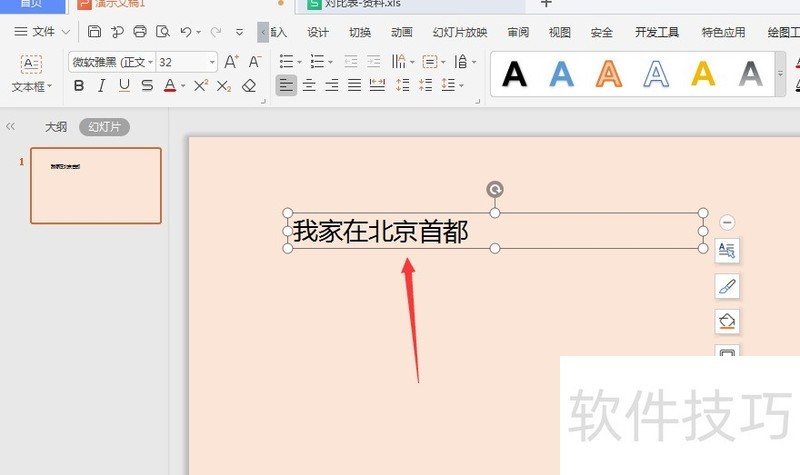Open the 文件 menu
This screenshot has width=800, height=475.
click(42, 32)
